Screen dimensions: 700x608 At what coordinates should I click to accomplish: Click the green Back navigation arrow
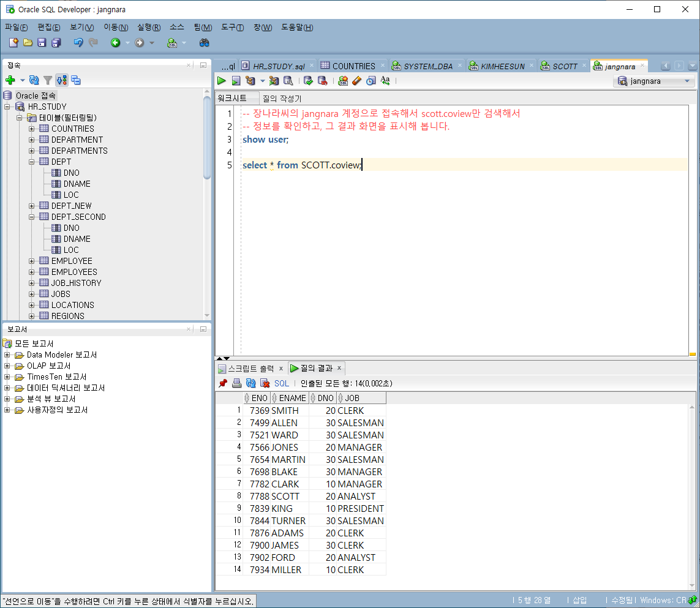116,42
